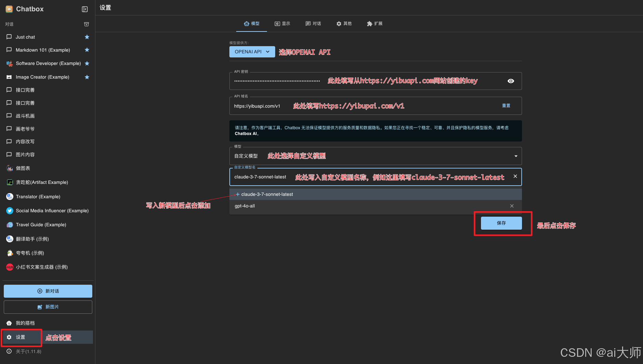Switch to the 其他 settings tab
643x364 pixels.
pos(344,24)
